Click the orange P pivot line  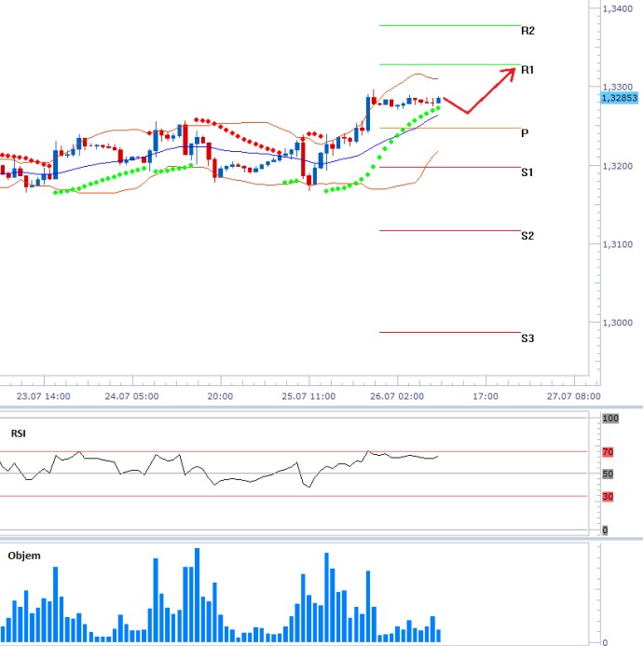450,128
